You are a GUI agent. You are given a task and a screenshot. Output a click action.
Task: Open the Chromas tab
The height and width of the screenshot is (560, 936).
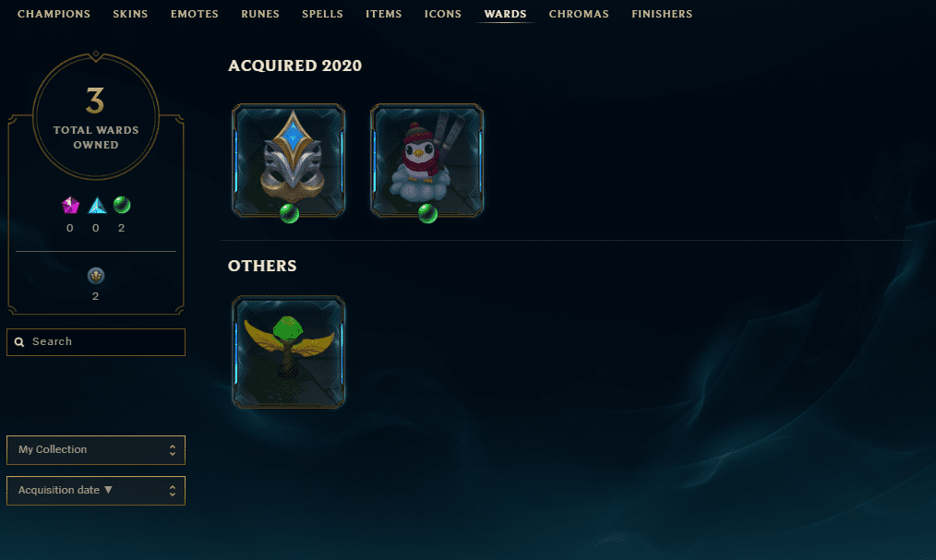pyautogui.click(x=579, y=14)
